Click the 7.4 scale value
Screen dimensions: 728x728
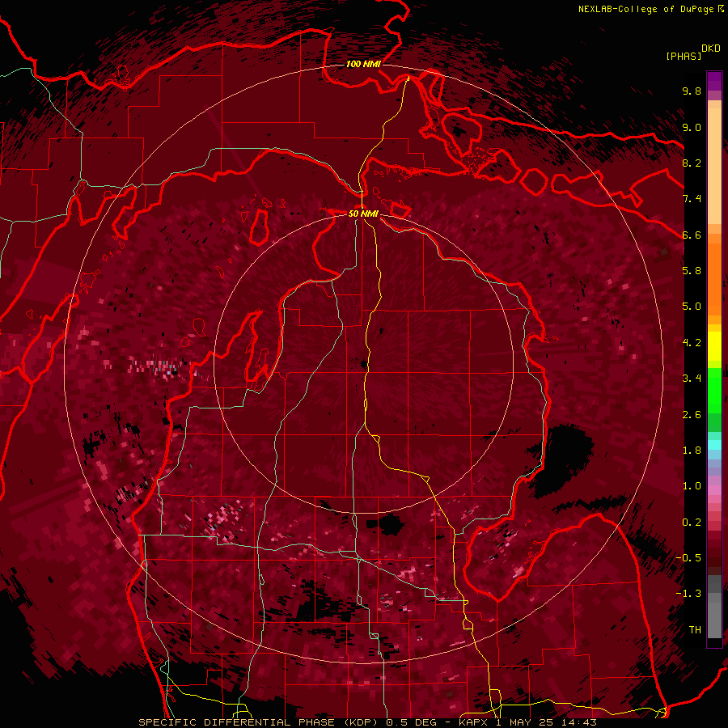[692, 199]
